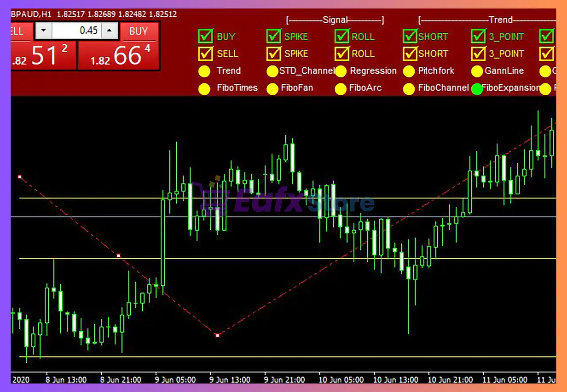
Task: Select the Pitchfork drawing tool circle
Action: [409, 71]
